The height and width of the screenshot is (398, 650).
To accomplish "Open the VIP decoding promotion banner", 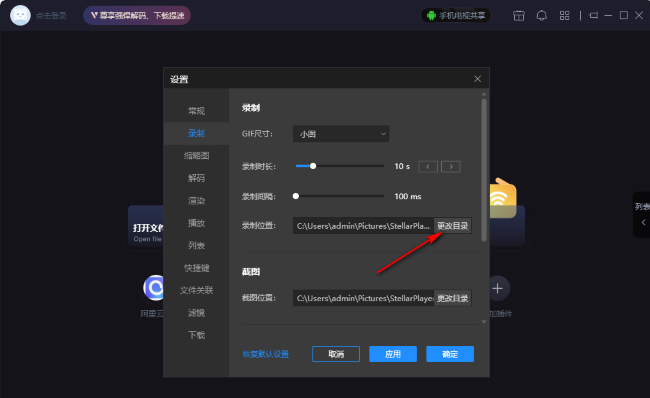I will (x=137, y=16).
